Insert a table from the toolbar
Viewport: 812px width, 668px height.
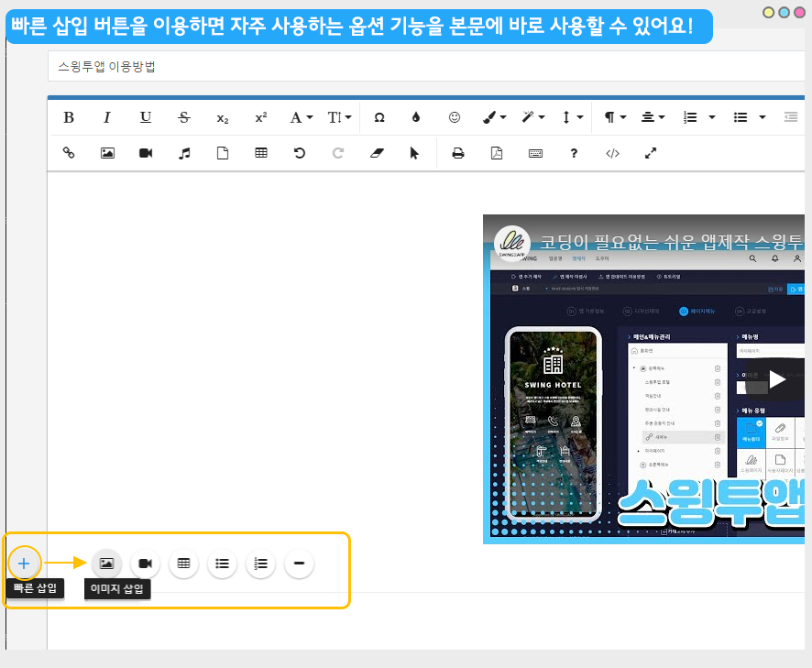tap(261, 153)
